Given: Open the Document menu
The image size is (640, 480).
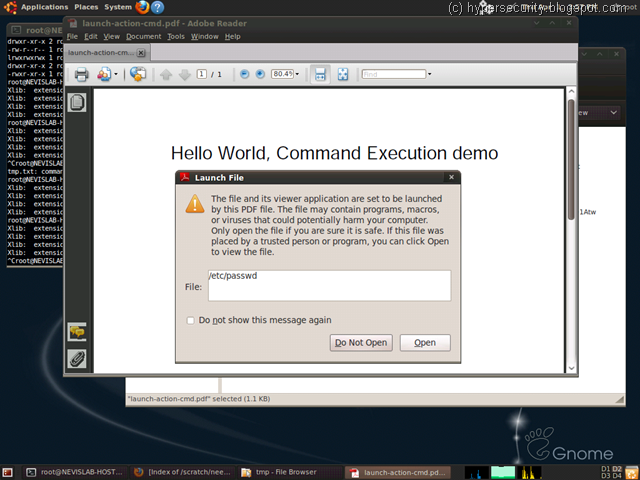Looking at the screenshot, I should 144,37.
